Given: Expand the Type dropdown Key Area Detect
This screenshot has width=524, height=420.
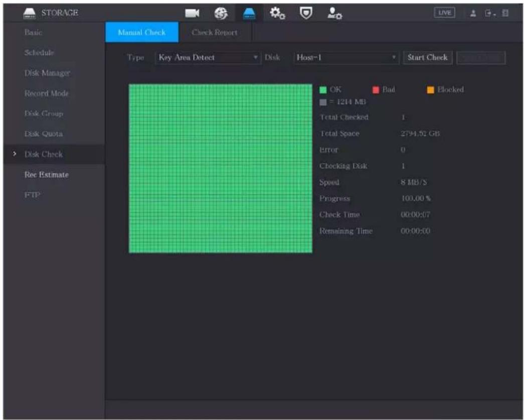Looking at the screenshot, I should [208, 58].
